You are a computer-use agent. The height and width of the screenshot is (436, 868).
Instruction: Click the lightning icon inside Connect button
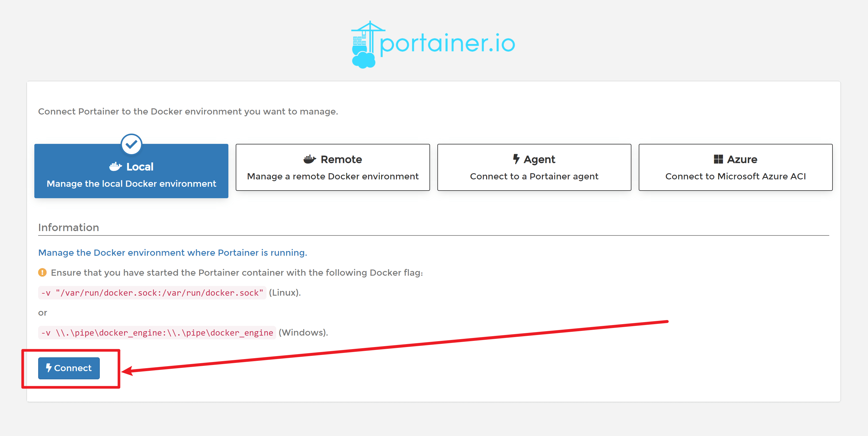(48, 368)
